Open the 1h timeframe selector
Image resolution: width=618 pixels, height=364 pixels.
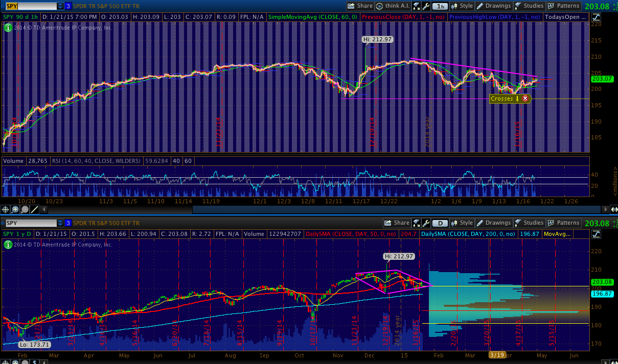440,6
